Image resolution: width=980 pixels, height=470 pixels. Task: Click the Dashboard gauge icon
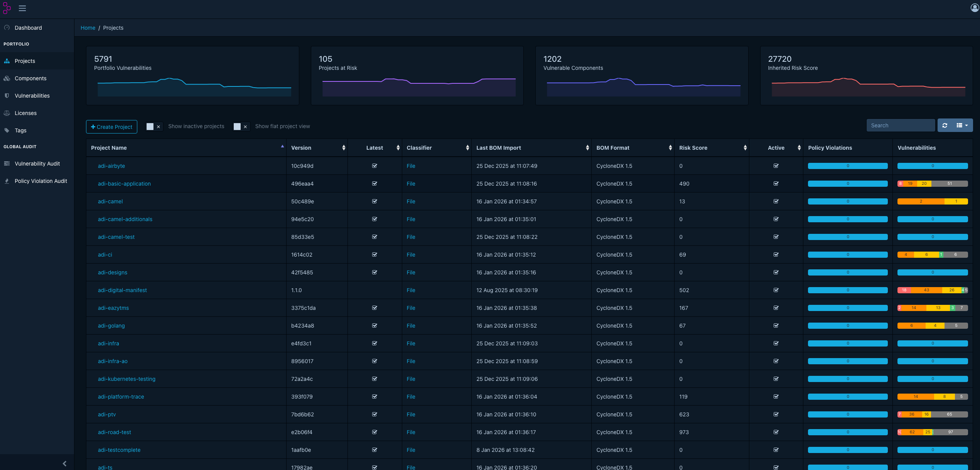click(x=7, y=28)
